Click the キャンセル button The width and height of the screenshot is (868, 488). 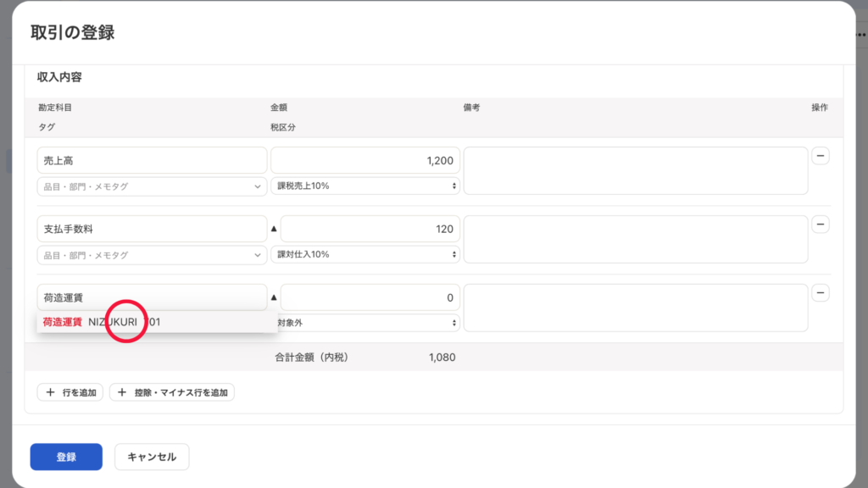click(152, 457)
